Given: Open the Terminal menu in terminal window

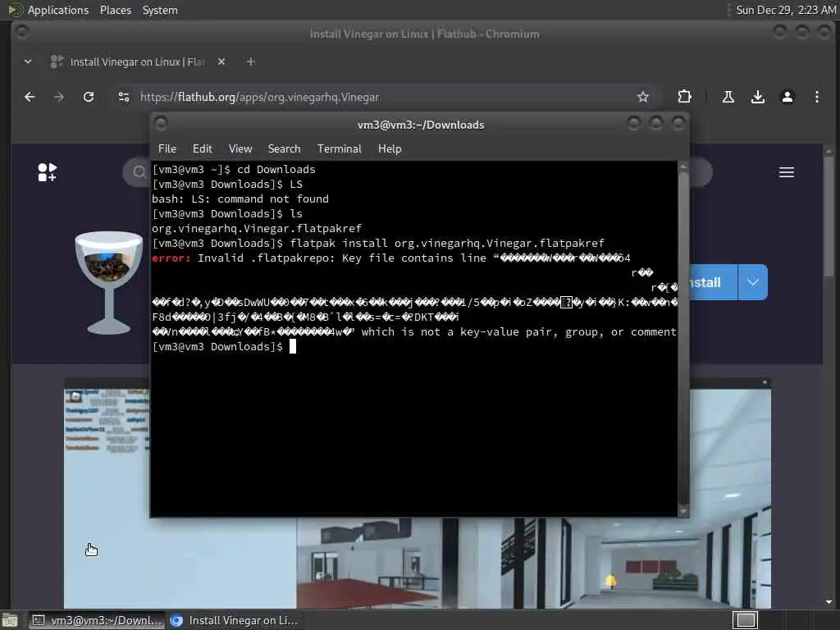Looking at the screenshot, I should click(x=339, y=149).
